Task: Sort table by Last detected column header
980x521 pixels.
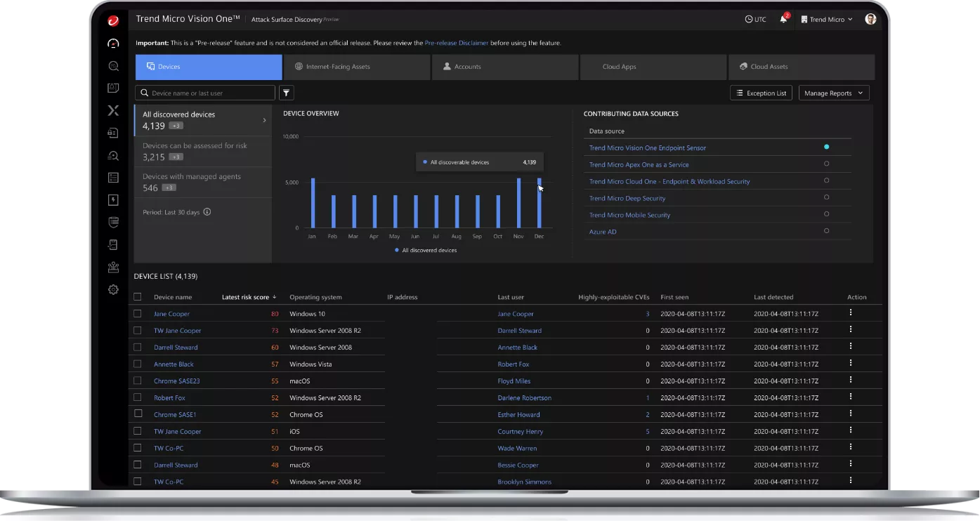Action: (x=773, y=297)
